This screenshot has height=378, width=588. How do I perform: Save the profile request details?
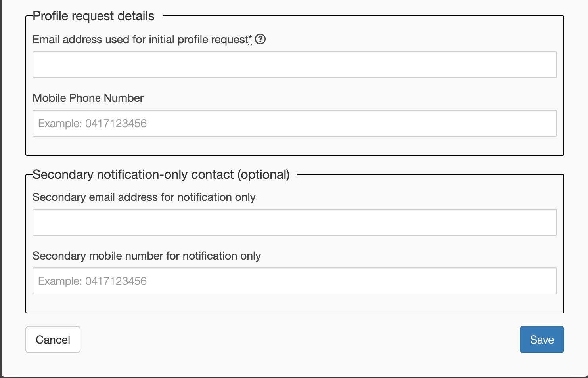pos(542,340)
